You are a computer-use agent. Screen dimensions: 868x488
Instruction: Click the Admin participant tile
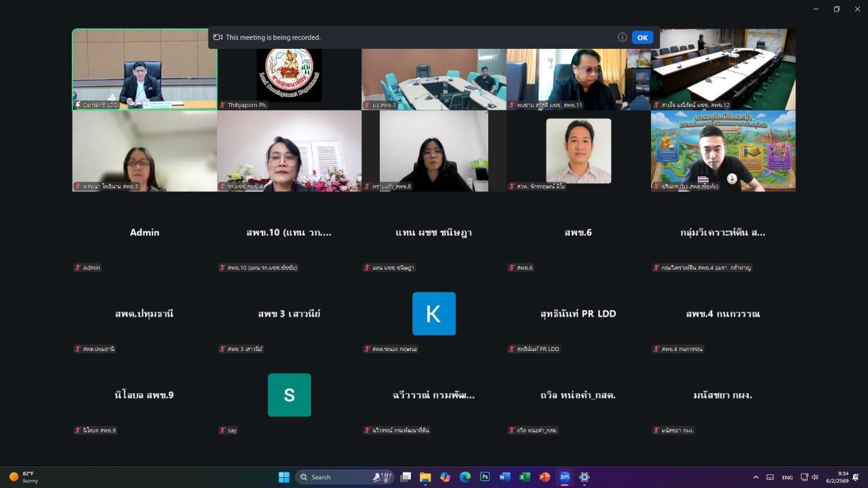click(144, 232)
